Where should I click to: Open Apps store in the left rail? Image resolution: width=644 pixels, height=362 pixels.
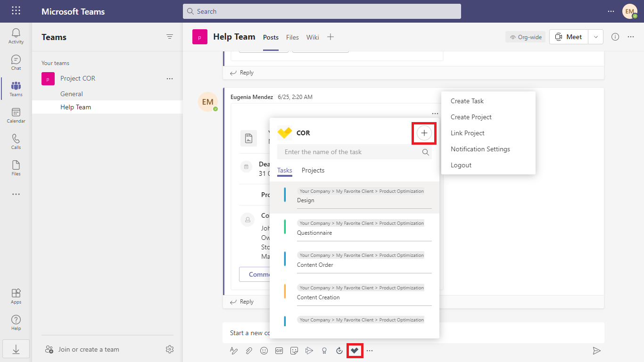pos(16,296)
